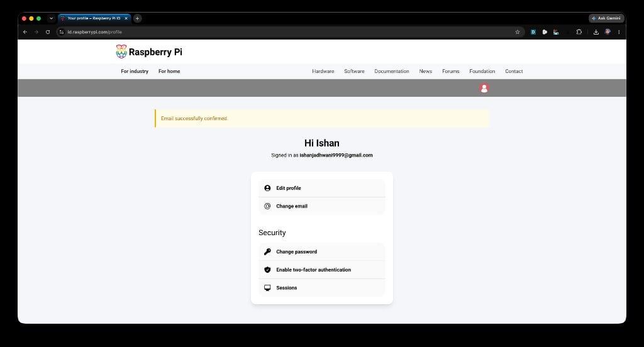Open the Change email option
The width and height of the screenshot is (644, 347).
[322, 206]
